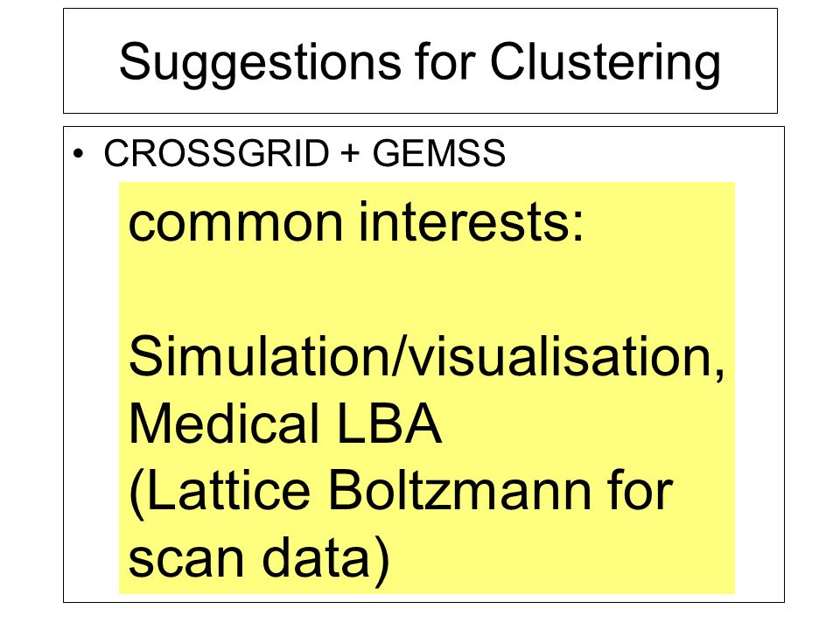Viewport: 840px width, 630px height.
Task: Click the plus sign between CROSSGRID and GEMSS
Action: 350,154
